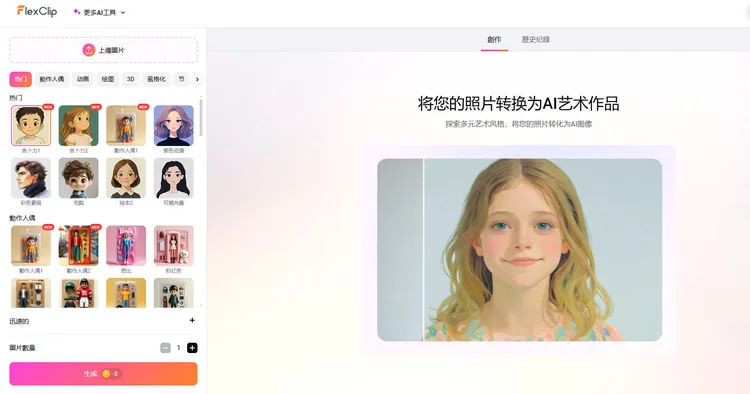Select the 动画 category tab
Screen dimensions: 750x394
83,79
